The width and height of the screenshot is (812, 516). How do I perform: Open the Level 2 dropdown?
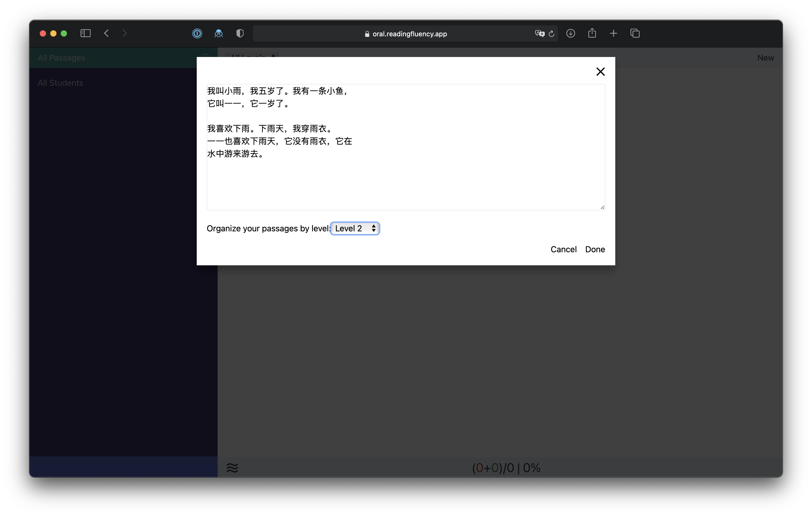click(x=355, y=228)
